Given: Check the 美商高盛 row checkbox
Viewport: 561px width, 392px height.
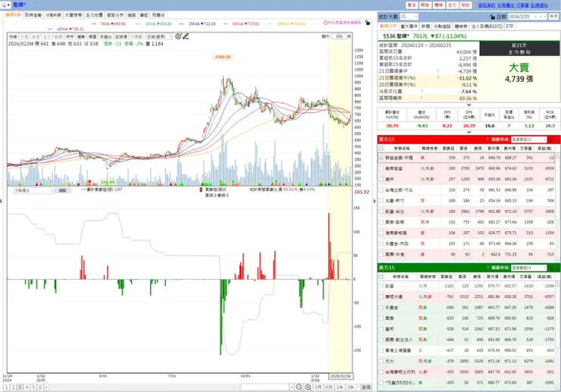Looking at the screenshot, I should click(381, 168).
